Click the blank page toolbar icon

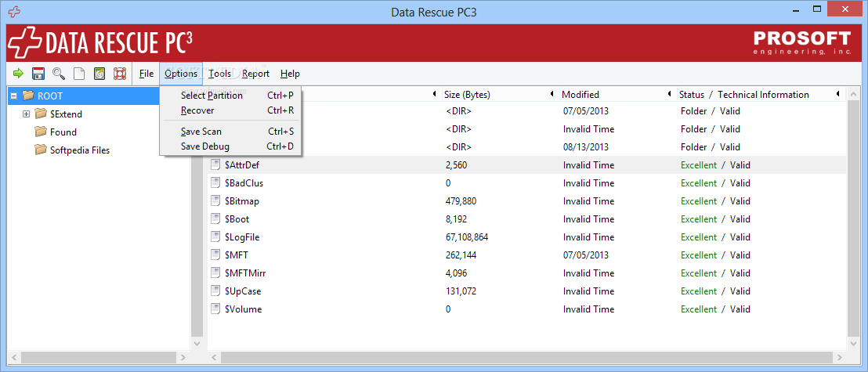79,74
